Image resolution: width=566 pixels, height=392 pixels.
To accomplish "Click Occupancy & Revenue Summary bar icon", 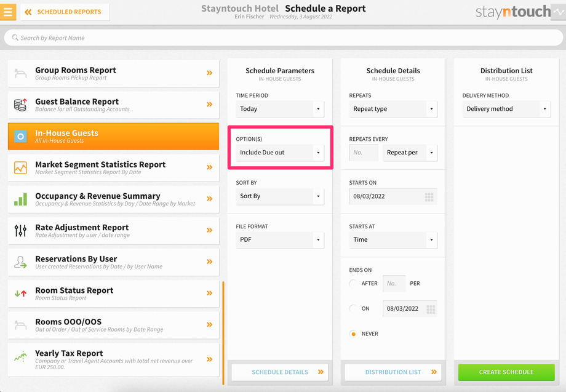I will [x=20, y=199].
